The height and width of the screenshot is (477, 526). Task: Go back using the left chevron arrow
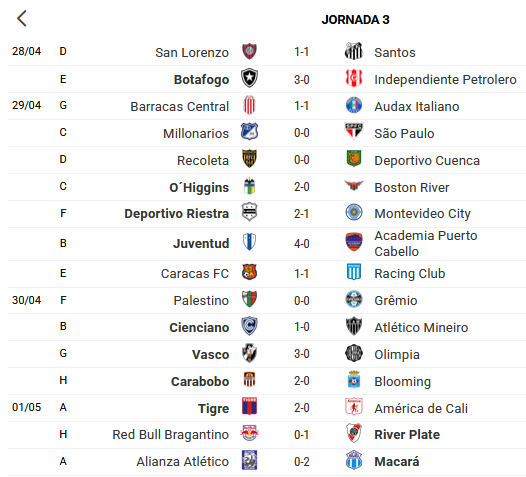point(22,18)
